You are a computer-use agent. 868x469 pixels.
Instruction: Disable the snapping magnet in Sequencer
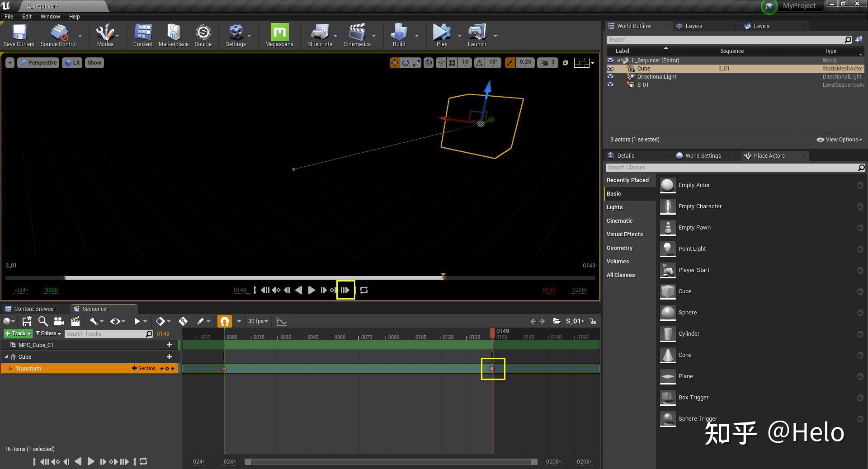[224, 321]
